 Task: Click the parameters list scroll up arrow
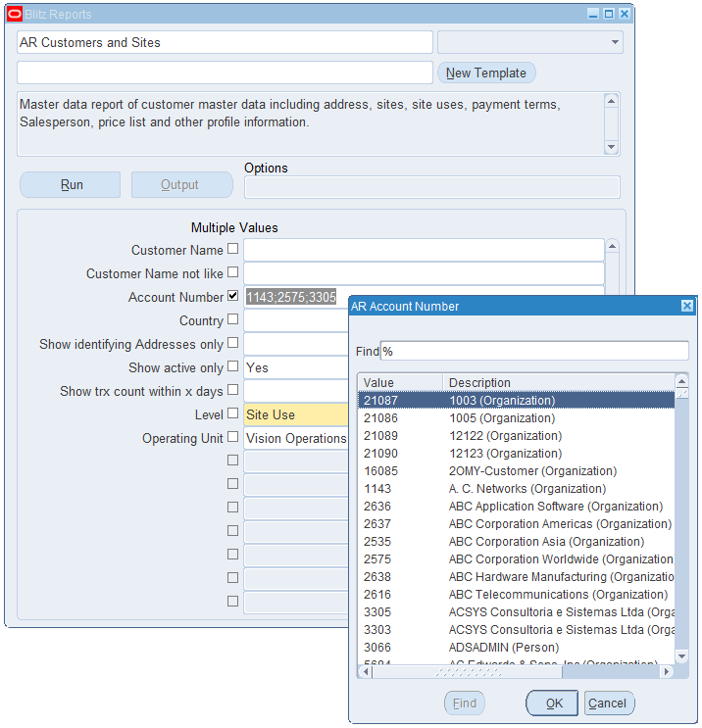tap(612, 246)
